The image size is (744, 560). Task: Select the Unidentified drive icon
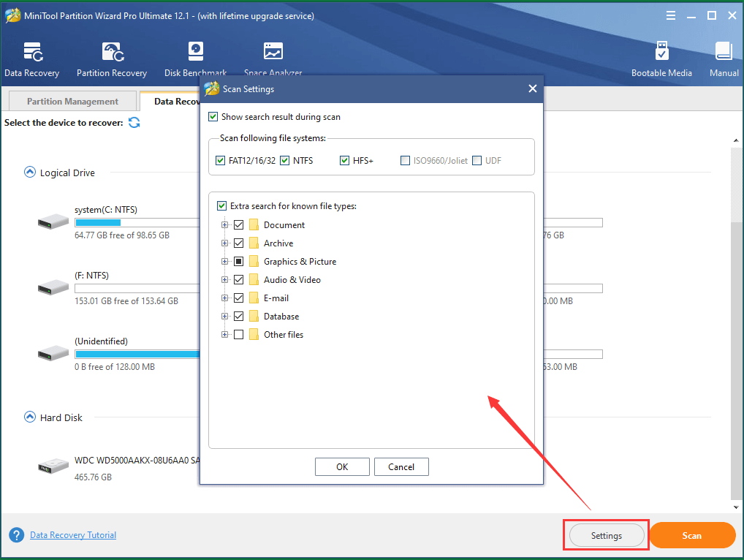pos(53,354)
